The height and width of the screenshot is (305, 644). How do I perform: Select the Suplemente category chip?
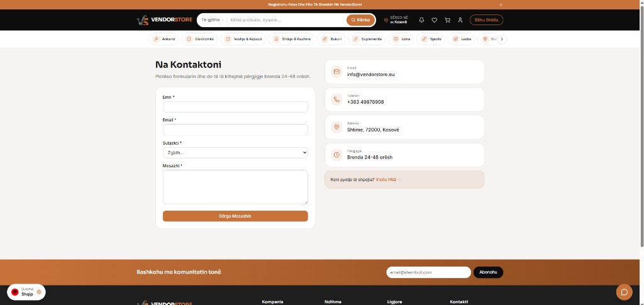(x=367, y=39)
